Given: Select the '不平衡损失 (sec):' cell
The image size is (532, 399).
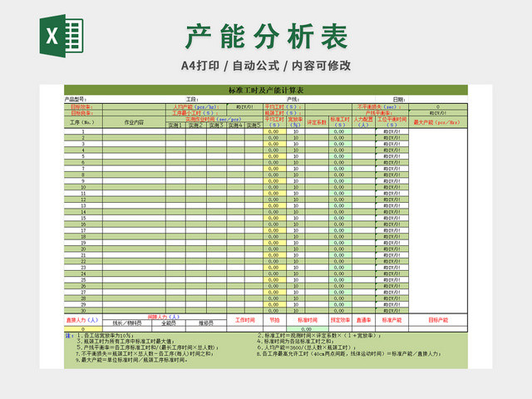Looking at the screenshot, I should click(381, 107).
